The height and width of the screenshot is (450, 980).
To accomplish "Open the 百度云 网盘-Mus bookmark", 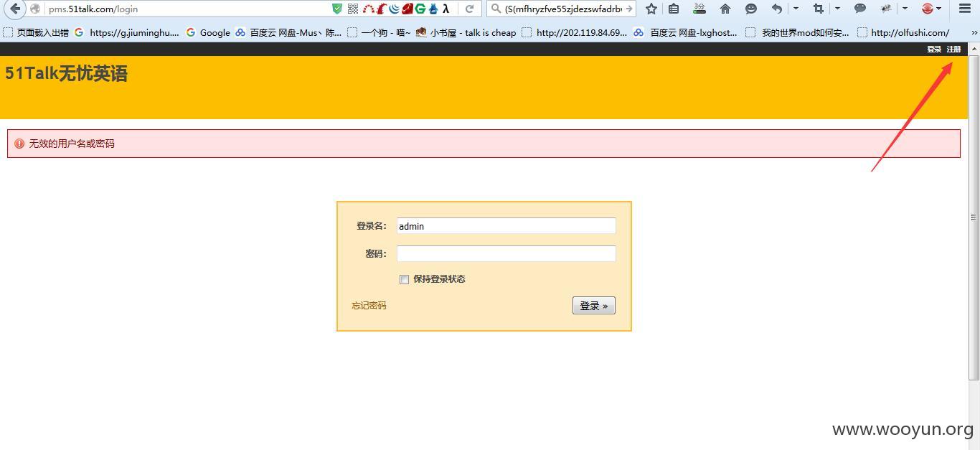I will point(288,32).
